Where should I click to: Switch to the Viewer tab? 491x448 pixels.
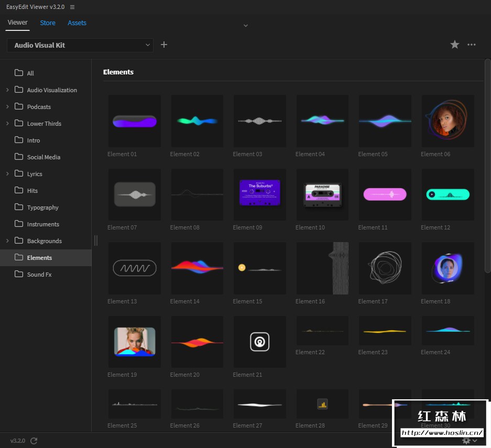pos(17,23)
